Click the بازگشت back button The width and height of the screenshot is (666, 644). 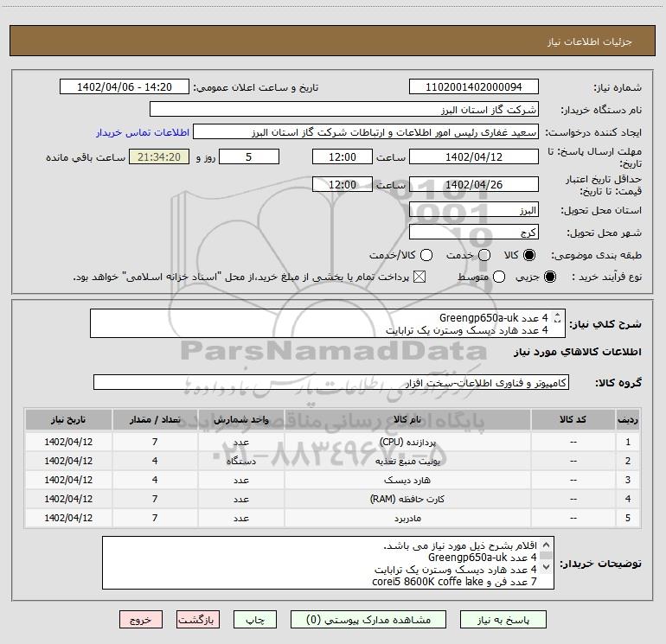coord(198,620)
